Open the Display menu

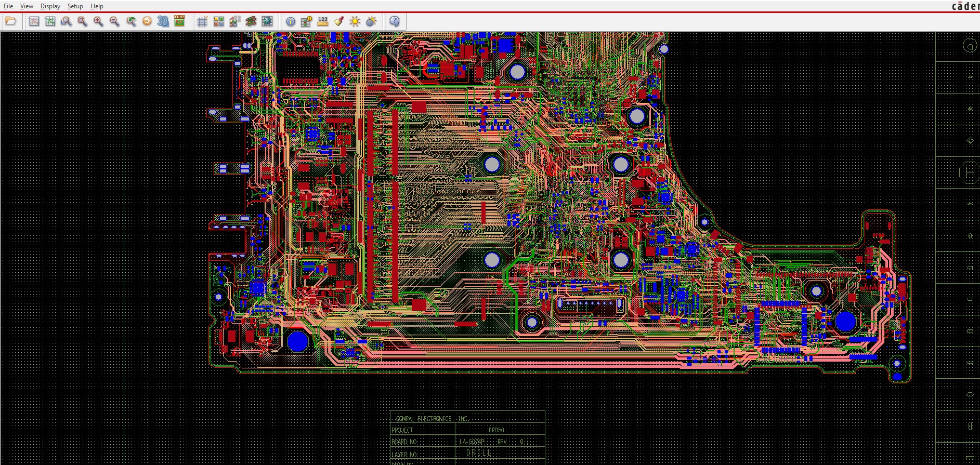pos(50,6)
